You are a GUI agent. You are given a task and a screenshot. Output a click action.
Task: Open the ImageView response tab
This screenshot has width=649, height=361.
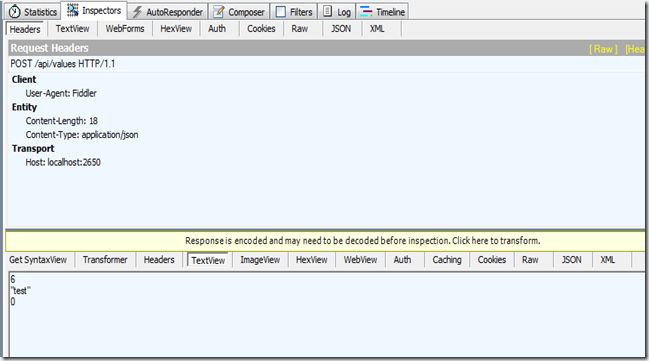pos(260,260)
